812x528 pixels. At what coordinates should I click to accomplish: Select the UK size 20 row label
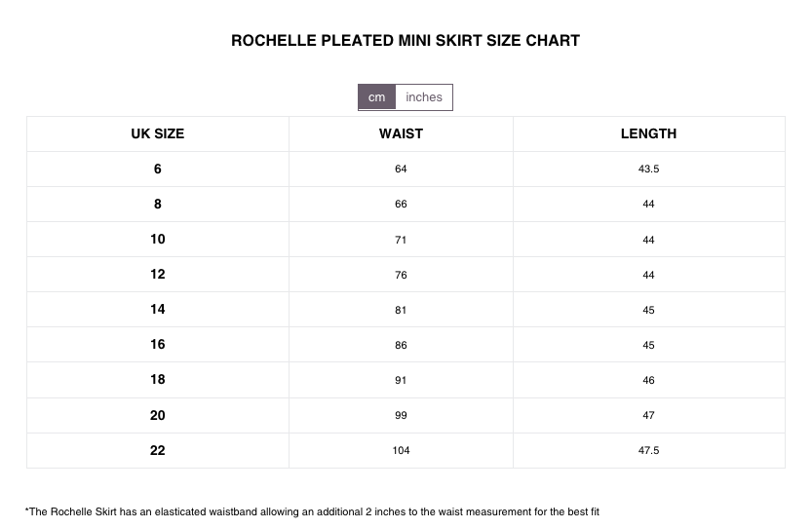tap(158, 415)
